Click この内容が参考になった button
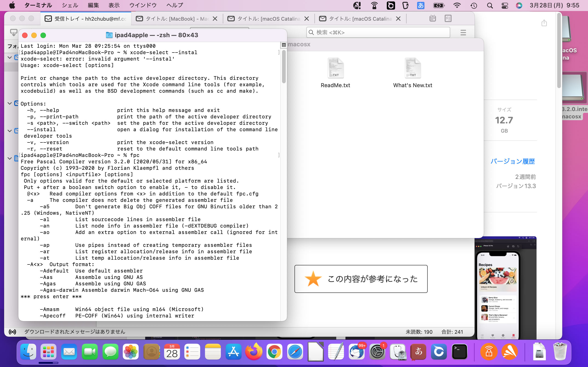The image size is (588, 367). click(x=361, y=279)
